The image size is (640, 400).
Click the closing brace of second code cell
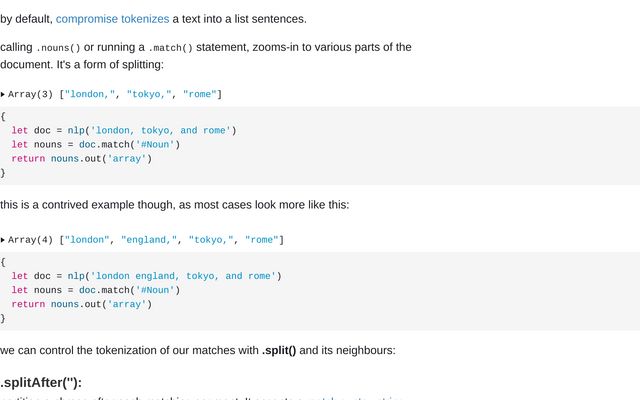pos(3,318)
